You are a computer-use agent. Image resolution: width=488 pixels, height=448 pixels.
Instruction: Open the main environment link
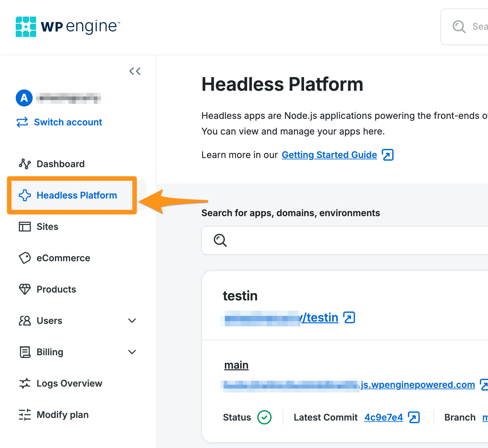(x=236, y=365)
